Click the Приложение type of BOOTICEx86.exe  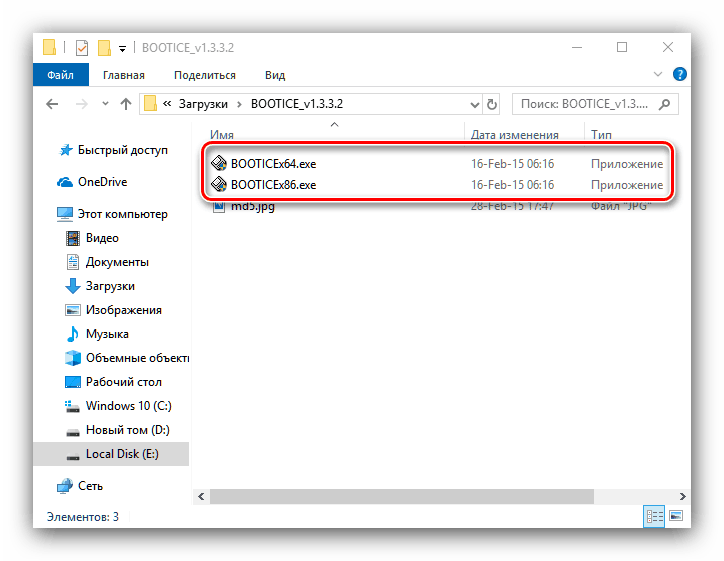(627, 185)
